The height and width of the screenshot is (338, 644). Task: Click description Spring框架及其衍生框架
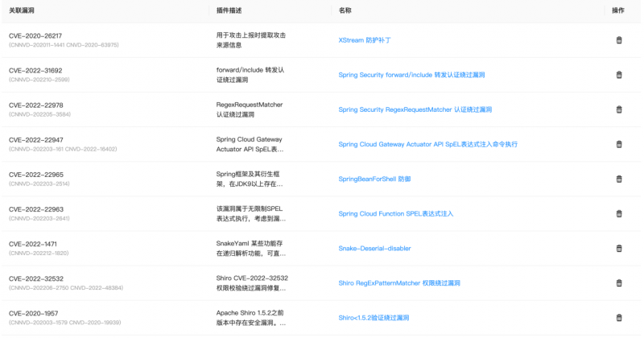point(250,179)
